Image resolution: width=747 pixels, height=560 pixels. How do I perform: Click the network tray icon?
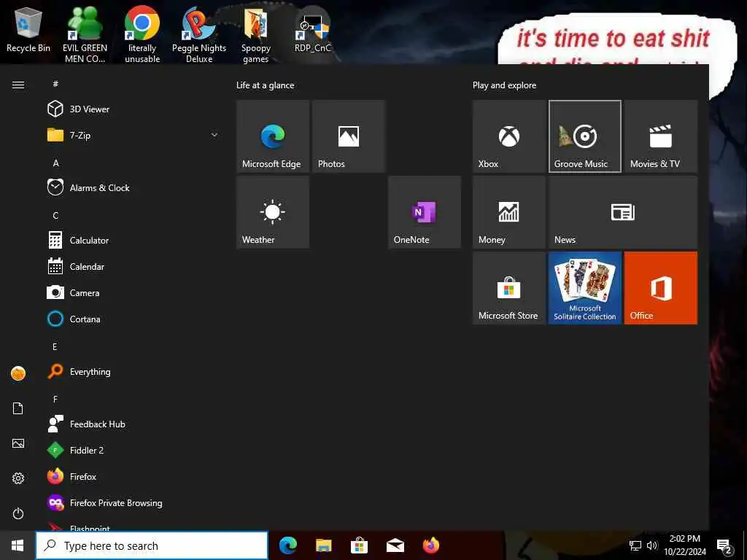635,545
